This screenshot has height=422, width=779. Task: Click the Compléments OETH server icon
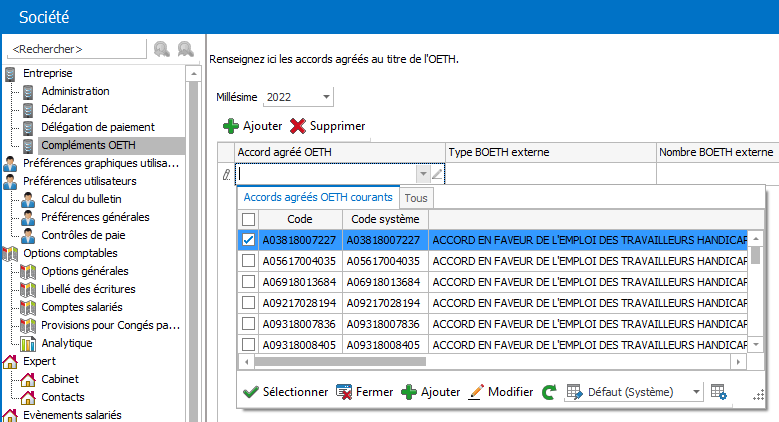(x=28, y=145)
